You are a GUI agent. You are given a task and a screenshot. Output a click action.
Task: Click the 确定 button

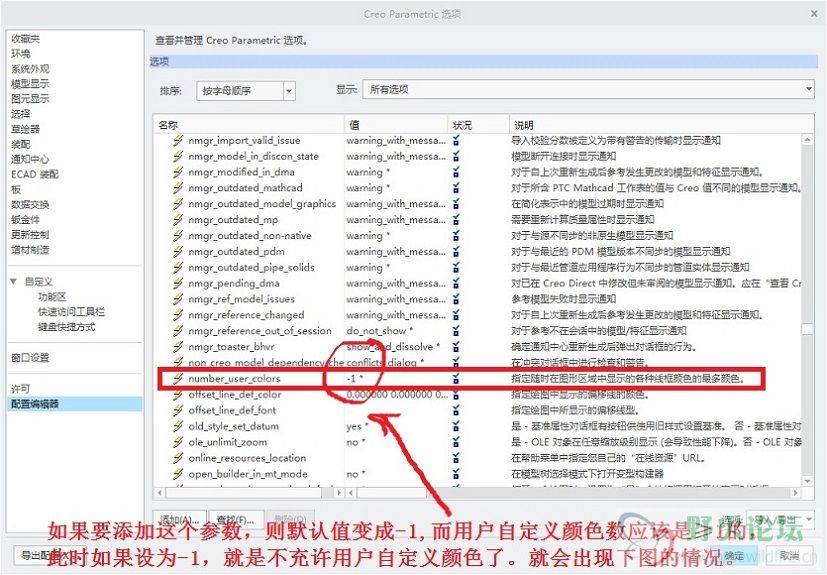pyautogui.click(x=734, y=555)
